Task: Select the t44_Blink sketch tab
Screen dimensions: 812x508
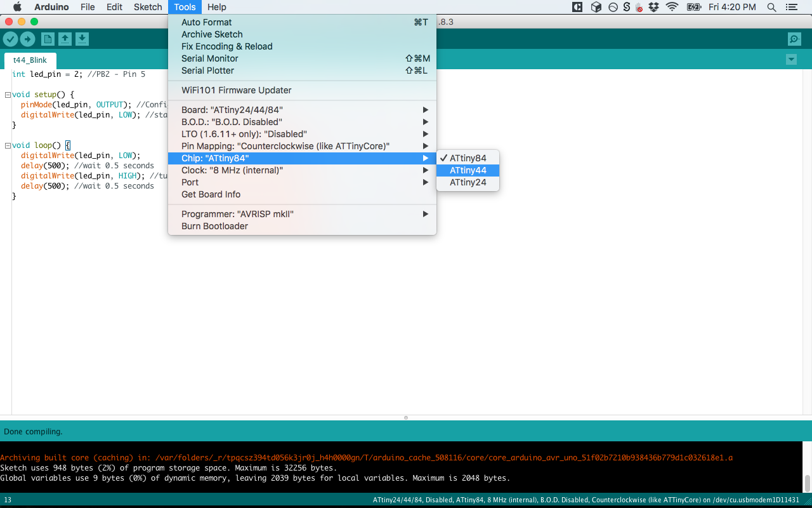Action: pos(30,60)
